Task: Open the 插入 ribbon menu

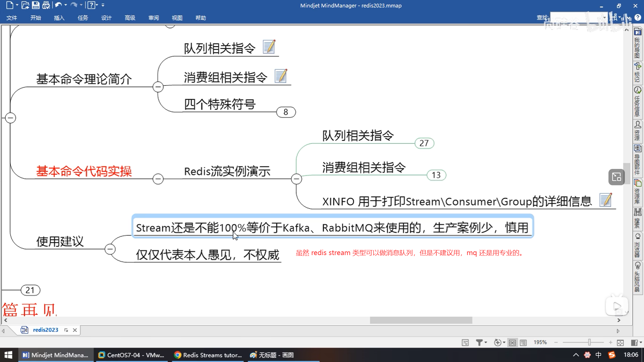Action: [59, 18]
